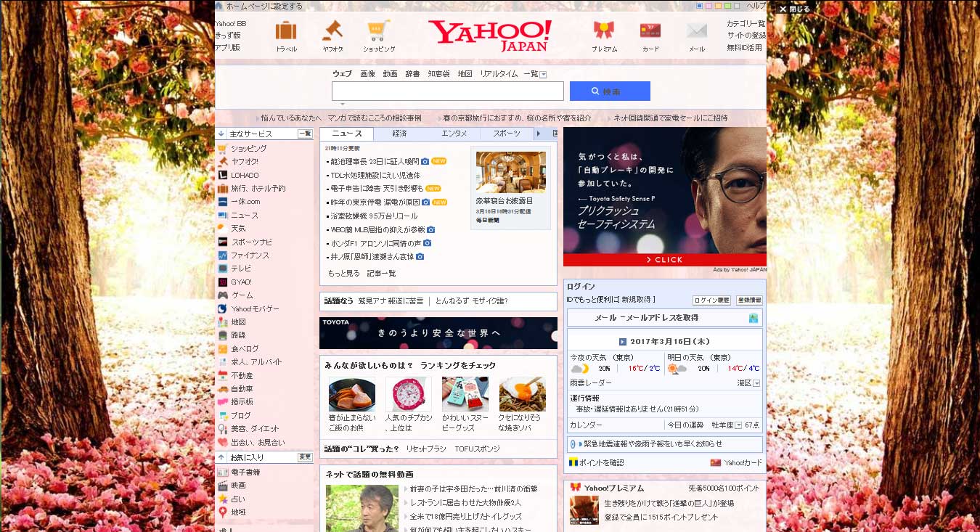Click the ブログ icon in the sidebar
980x532 pixels.
[223, 416]
